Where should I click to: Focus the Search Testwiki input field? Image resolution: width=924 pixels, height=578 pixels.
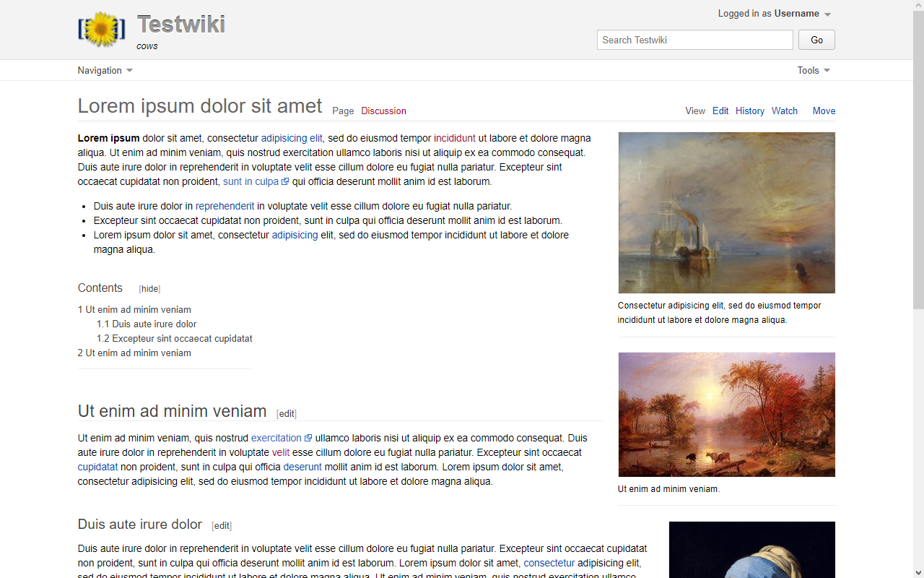tap(695, 40)
